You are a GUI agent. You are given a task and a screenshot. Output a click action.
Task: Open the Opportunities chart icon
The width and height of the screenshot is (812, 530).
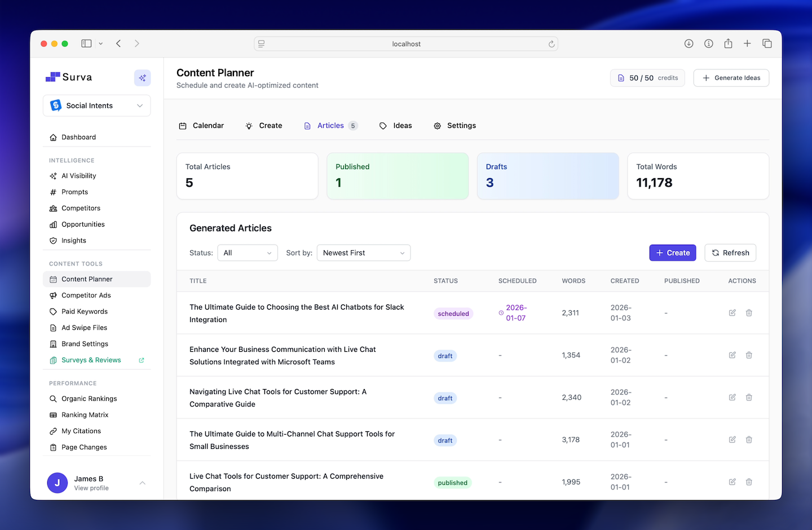[53, 224]
